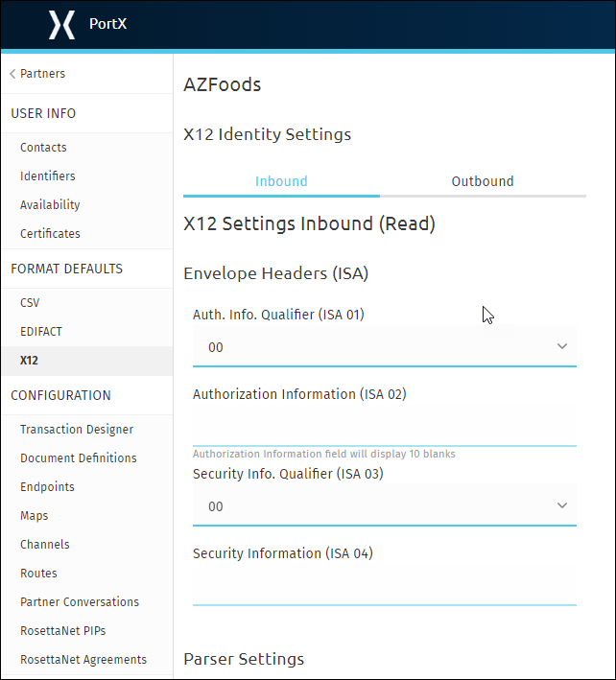Expand ISA 01 dropdown chevron arrow

pyautogui.click(x=562, y=346)
